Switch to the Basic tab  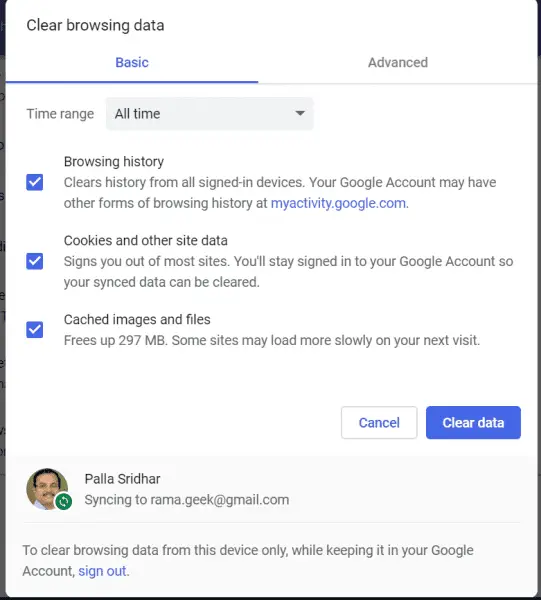(x=132, y=62)
